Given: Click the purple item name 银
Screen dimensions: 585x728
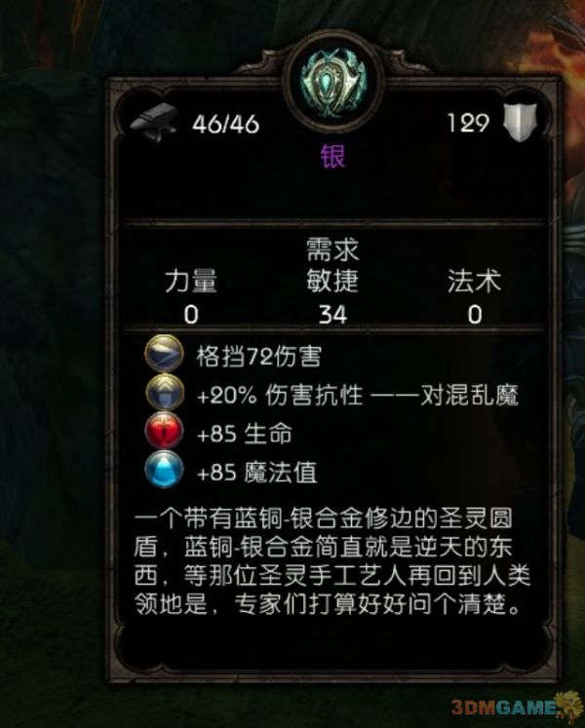Looking at the screenshot, I should point(332,156).
